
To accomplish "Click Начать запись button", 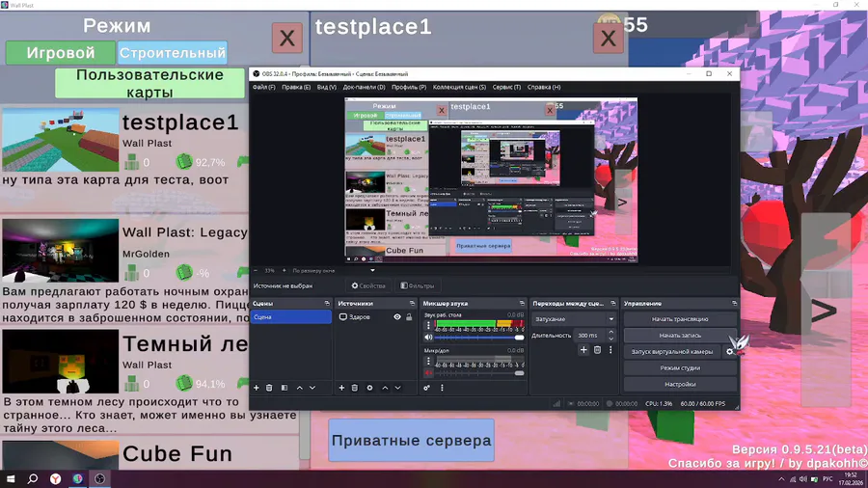I will point(680,336).
